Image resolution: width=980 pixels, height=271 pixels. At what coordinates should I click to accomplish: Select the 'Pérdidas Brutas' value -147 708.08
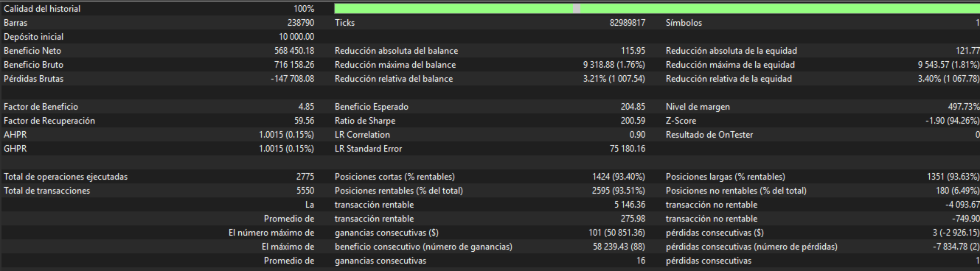293,79
